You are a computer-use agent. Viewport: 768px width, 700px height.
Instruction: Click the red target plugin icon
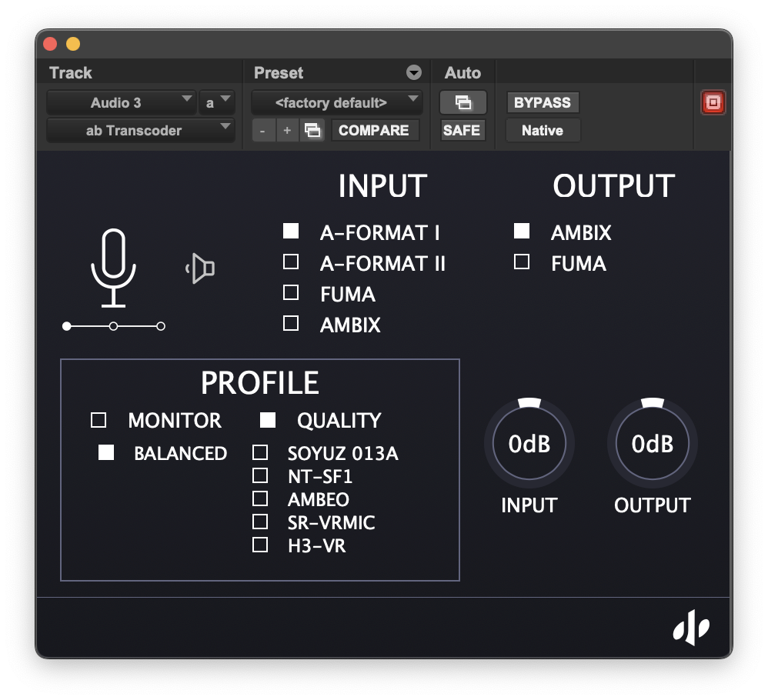[x=713, y=102]
